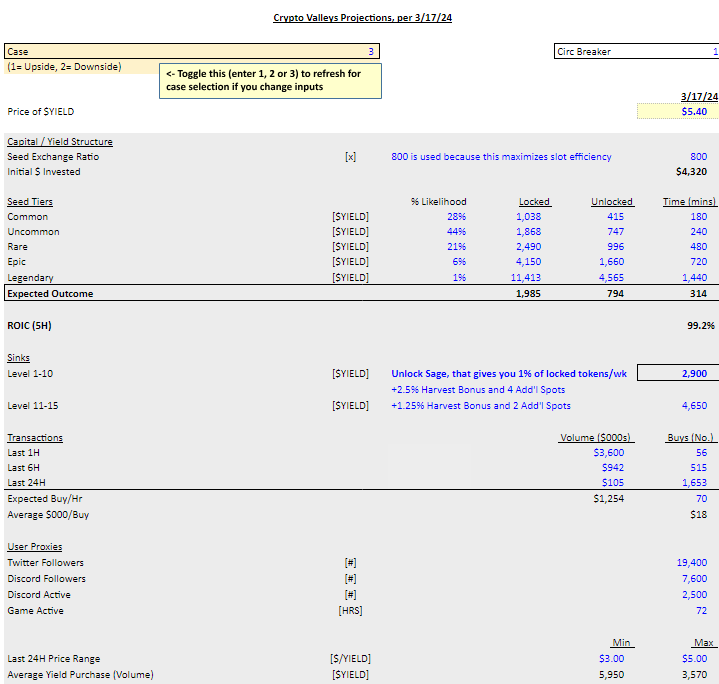
Task: Click the Seed Exchange Ratio value 800
Action: (x=698, y=157)
